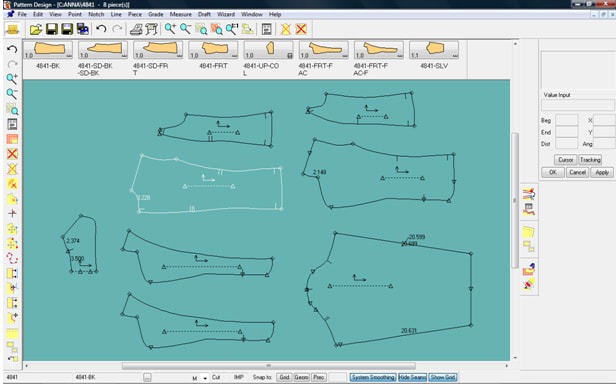Viewport: 616px width, 384px height.
Task: Click the red X delete icon in the top toolbar
Action: coord(301,29)
